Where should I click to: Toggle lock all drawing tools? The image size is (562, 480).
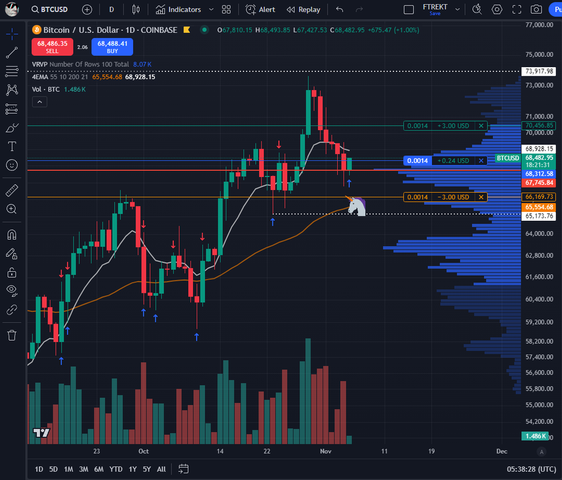click(11, 273)
